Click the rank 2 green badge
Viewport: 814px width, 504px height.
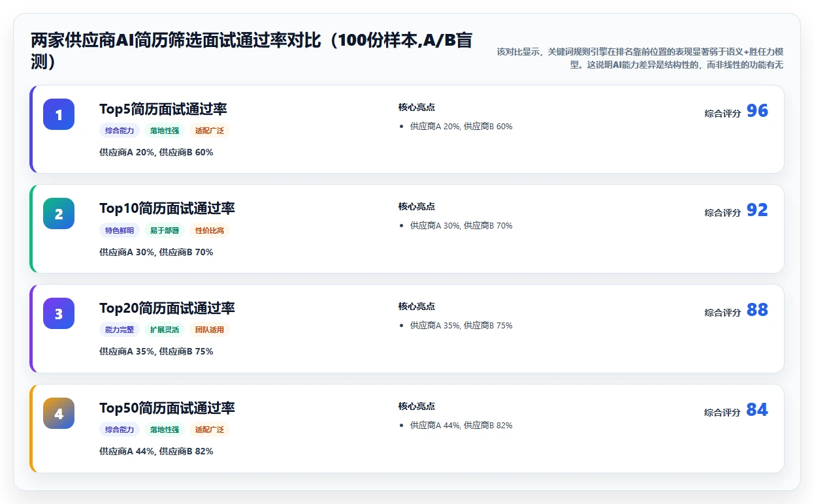coord(59,213)
